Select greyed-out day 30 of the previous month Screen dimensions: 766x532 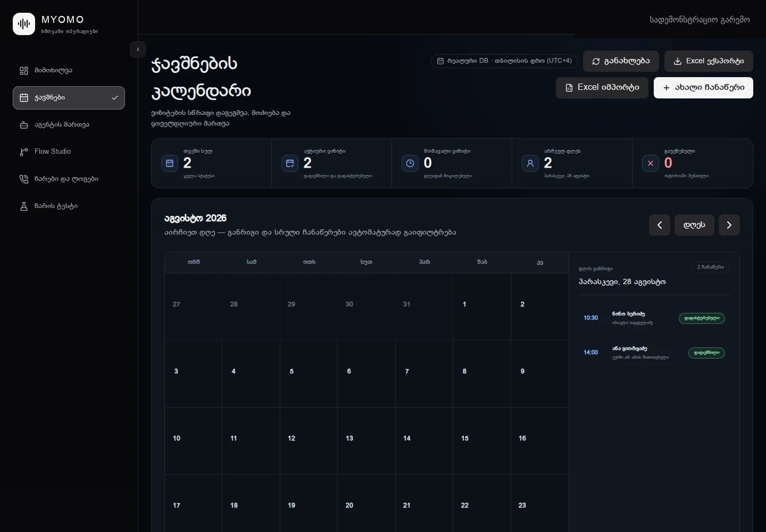367,307
